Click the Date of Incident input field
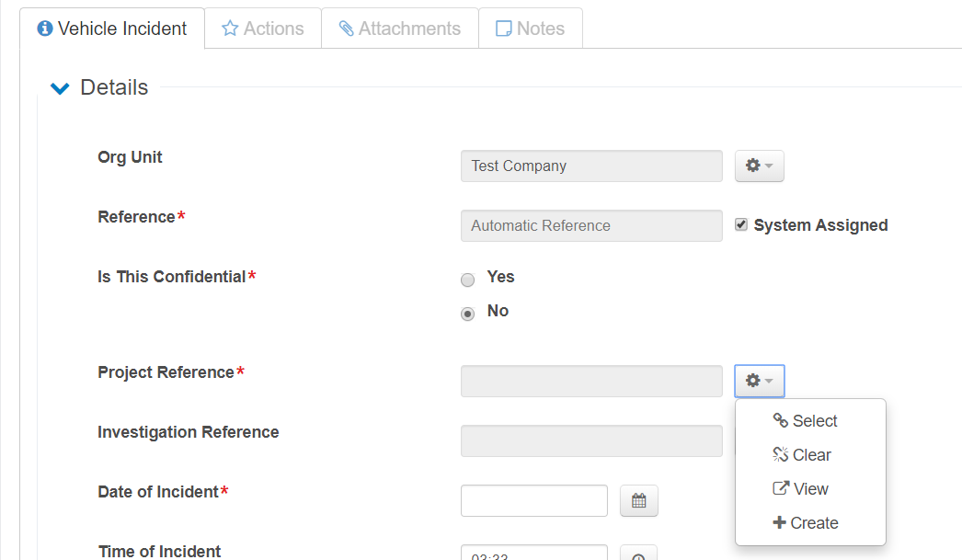962x560 pixels. pyautogui.click(x=533, y=501)
